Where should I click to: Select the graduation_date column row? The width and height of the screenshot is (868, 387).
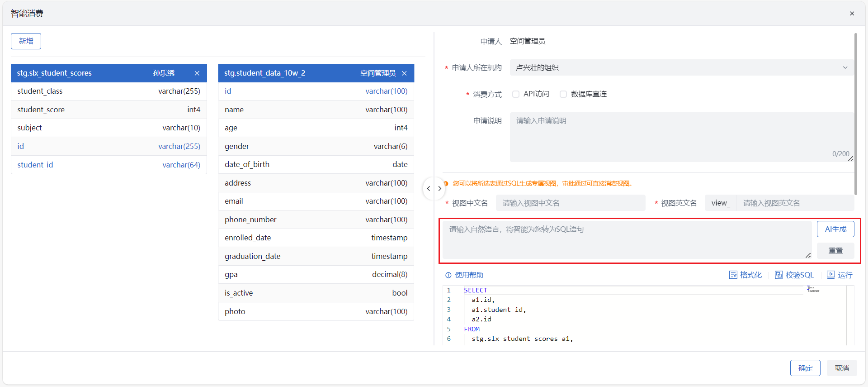(x=316, y=256)
